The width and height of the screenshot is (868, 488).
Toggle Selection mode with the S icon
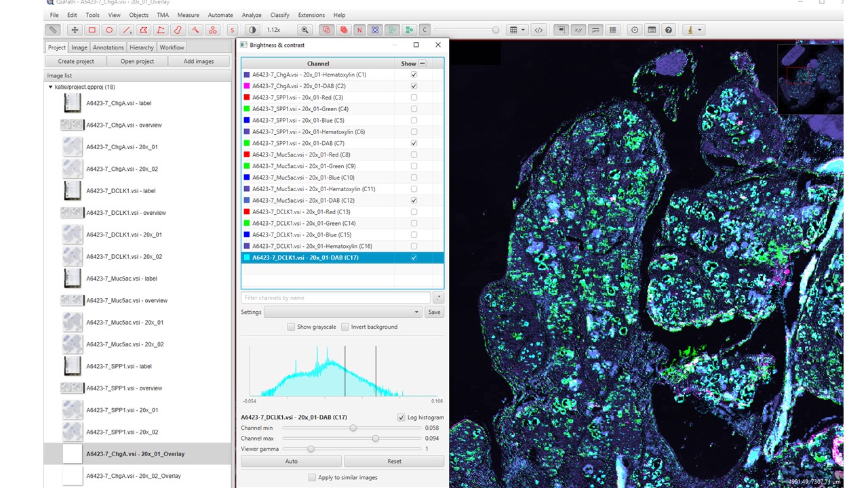coord(231,30)
